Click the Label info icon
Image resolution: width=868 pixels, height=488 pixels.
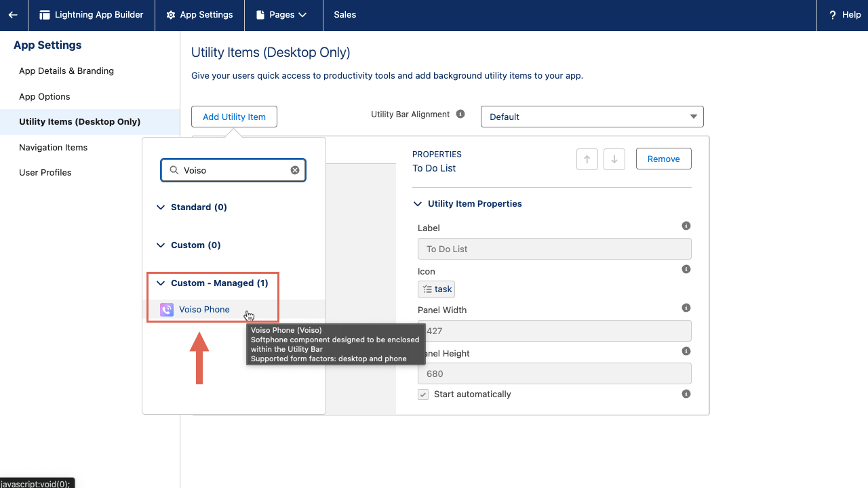point(686,226)
